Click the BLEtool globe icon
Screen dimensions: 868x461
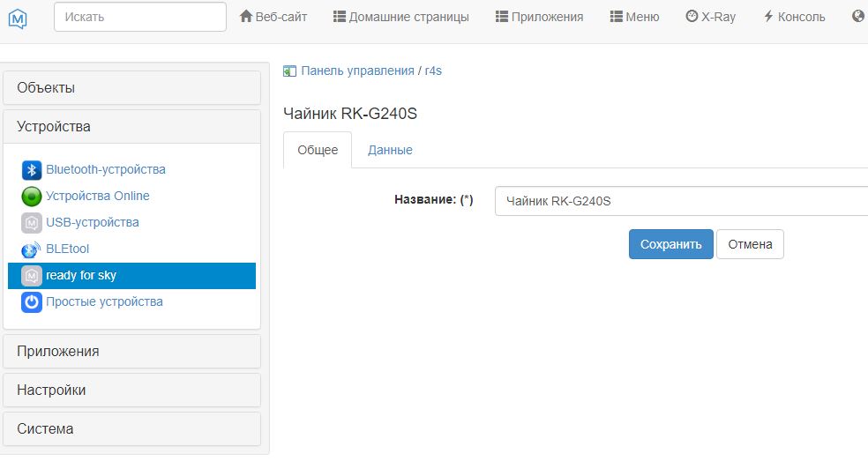click(x=32, y=249)
